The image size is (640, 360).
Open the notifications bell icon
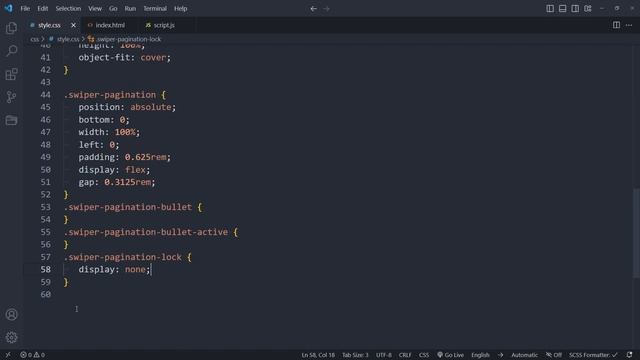pyautogui.click(x=629, y=355)
